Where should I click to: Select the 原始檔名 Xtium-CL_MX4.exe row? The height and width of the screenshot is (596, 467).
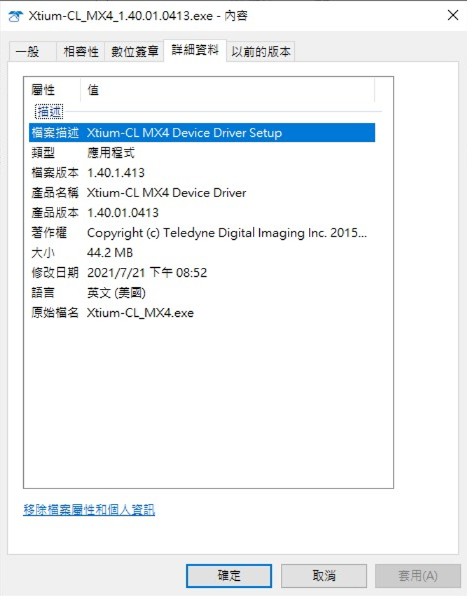(x=202, y=313)
